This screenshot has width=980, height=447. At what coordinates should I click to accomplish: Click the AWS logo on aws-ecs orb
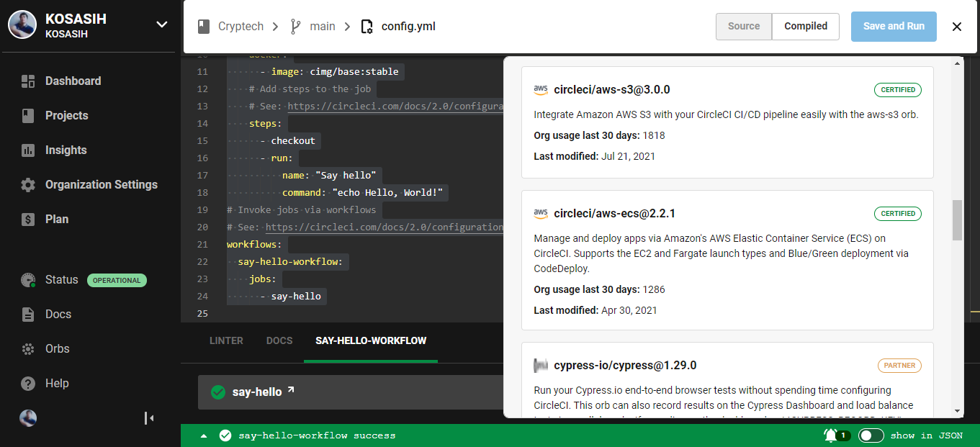click(x=541, y=214)
